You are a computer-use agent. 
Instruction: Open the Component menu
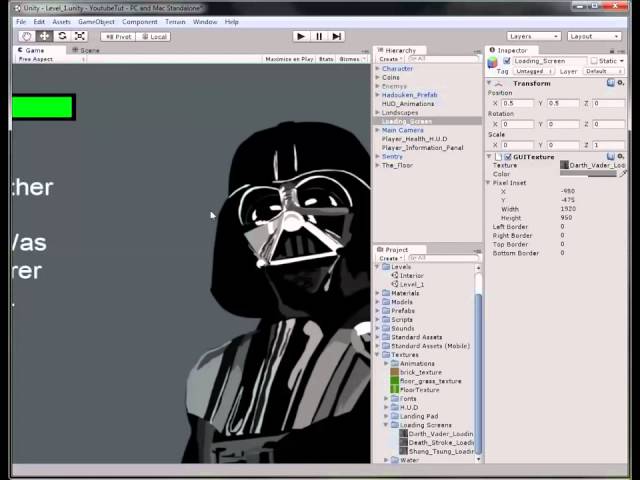pos(140,22)
